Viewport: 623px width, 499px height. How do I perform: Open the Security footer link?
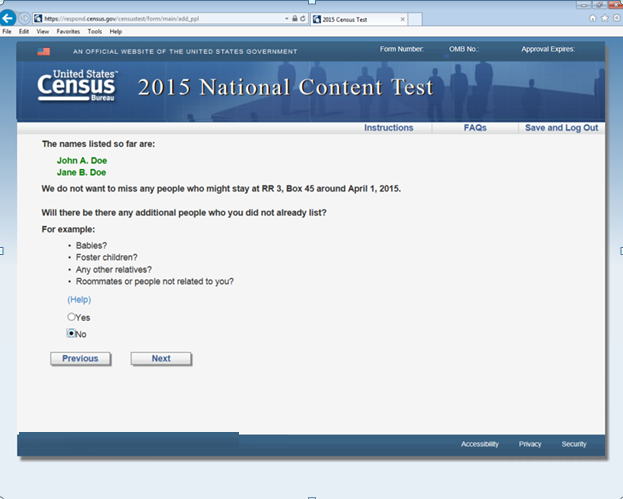click(574, 444)
